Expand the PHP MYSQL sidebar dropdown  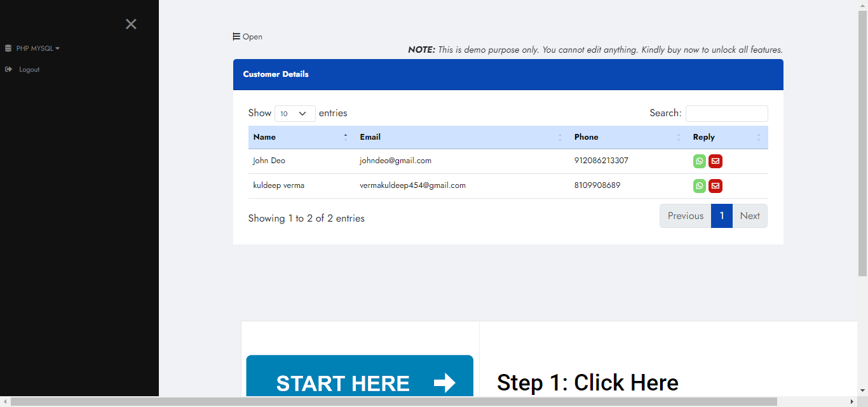(x=56, y=48)
